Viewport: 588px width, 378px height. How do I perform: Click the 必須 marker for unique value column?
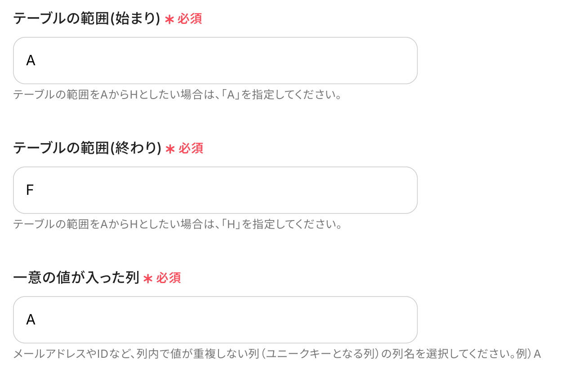(169, 278)
